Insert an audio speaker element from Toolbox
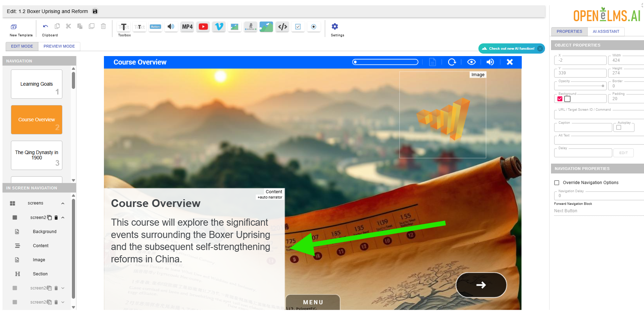 click(x=171, y=27)
